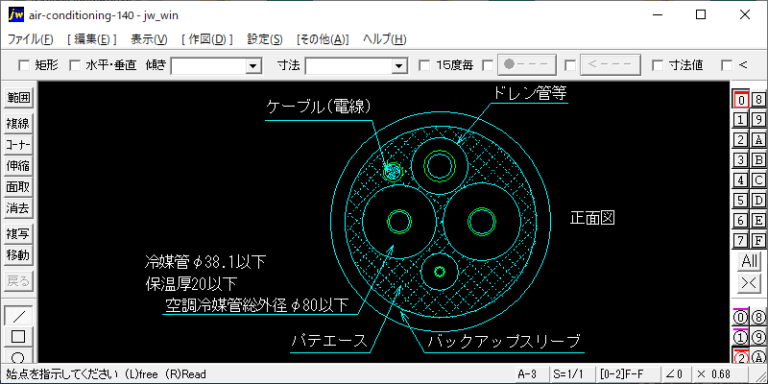Select layer group circled 8
This screenshot has width=768, height=384.
[759, 317]
